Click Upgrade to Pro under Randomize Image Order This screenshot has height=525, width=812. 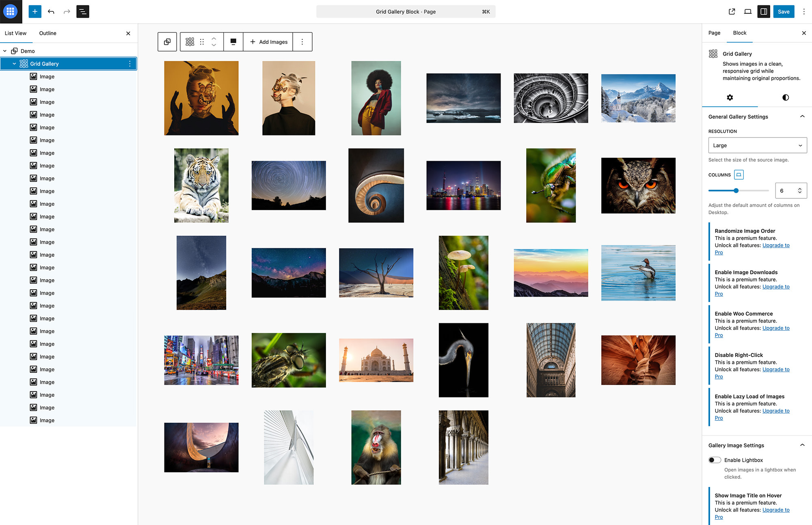point(776,245)
